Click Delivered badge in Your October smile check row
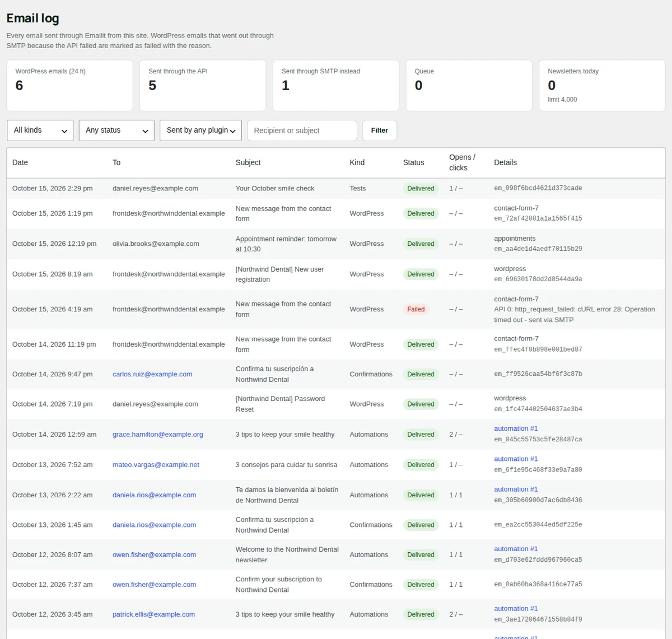This screenshot has width=672, height=639. coord(421,189)
